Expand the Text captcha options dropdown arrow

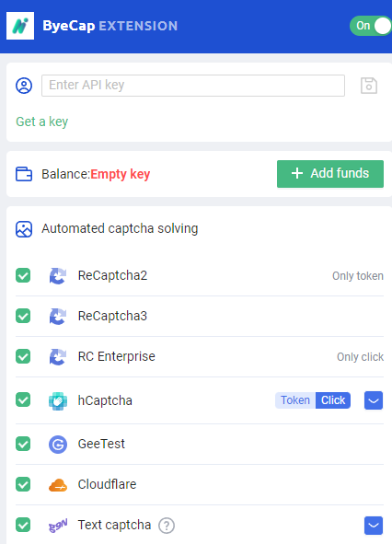pyautogui.click(x=374, y=526)
